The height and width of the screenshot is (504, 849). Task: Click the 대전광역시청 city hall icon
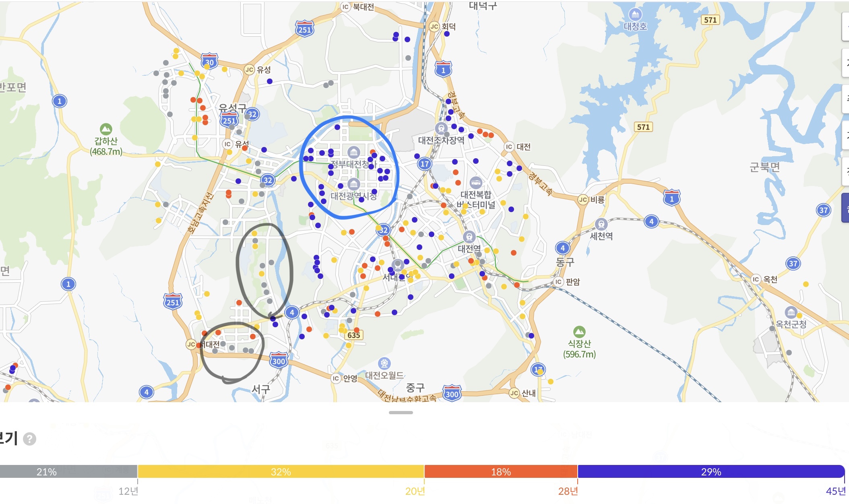(353, 184)
